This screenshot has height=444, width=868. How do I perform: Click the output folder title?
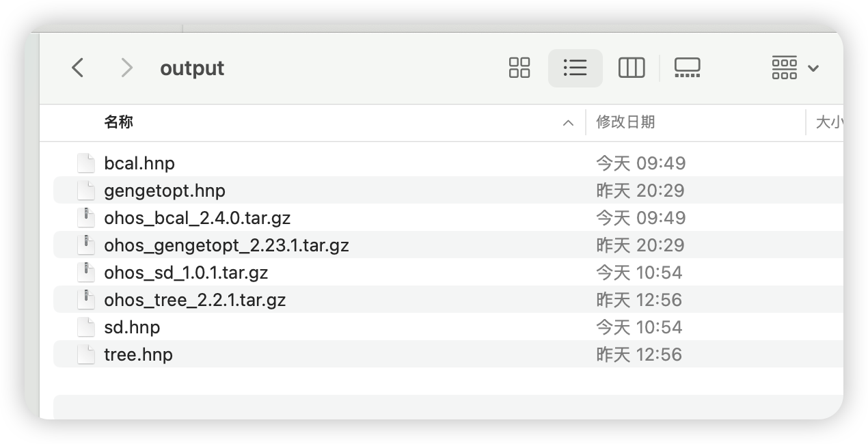point(192,68)
